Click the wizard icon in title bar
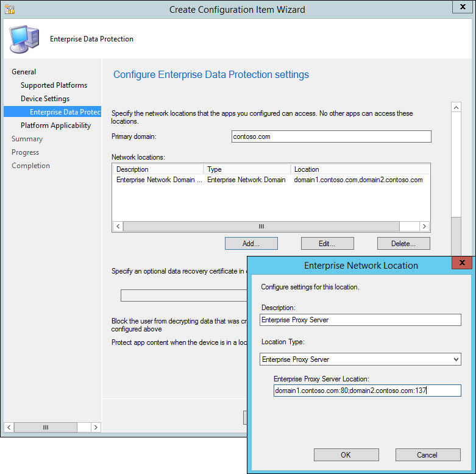The image size is (476, 474). point(9,9)
